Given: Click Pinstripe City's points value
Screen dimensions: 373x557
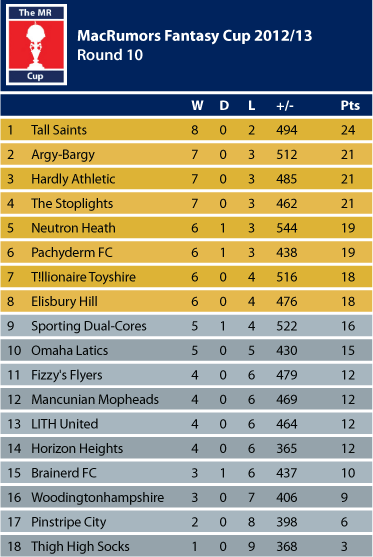Looking at the screenshot, I should pos(344,522).
